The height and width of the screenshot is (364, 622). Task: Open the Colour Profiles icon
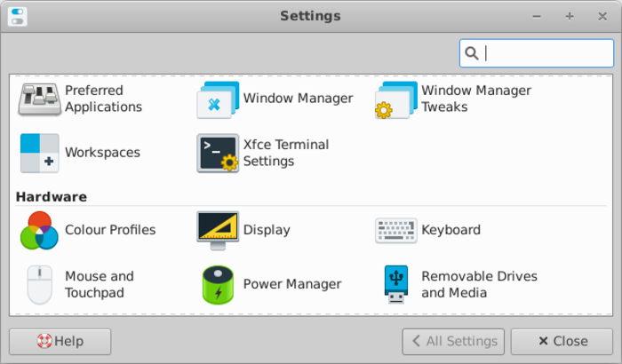[39, 230]
